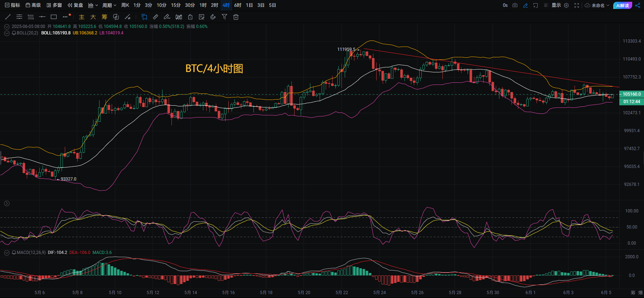Collapse the KDJ sub-chart panel

tap(6, 203)
